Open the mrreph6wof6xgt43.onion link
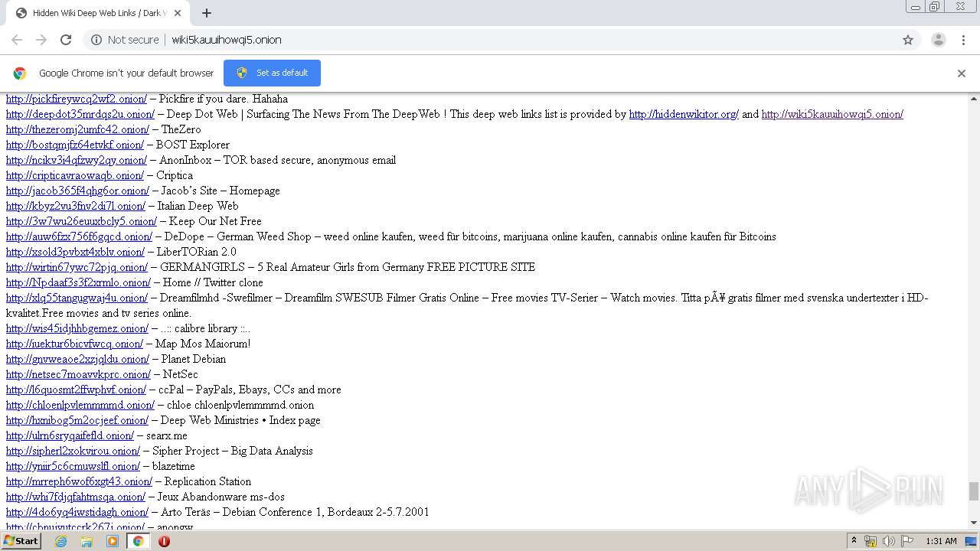Screen dimensions: 980x551 [79, 481]
